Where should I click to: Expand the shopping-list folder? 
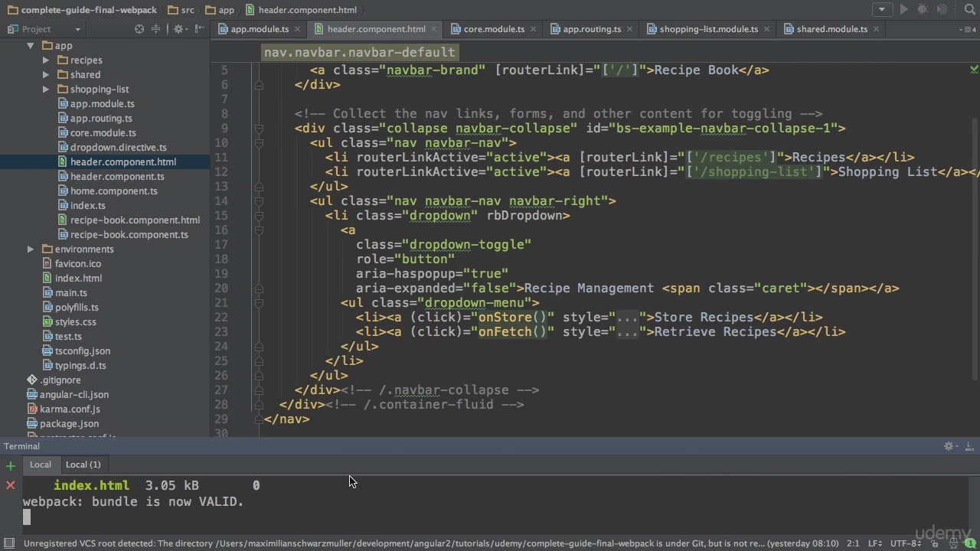tap(46, 90)
